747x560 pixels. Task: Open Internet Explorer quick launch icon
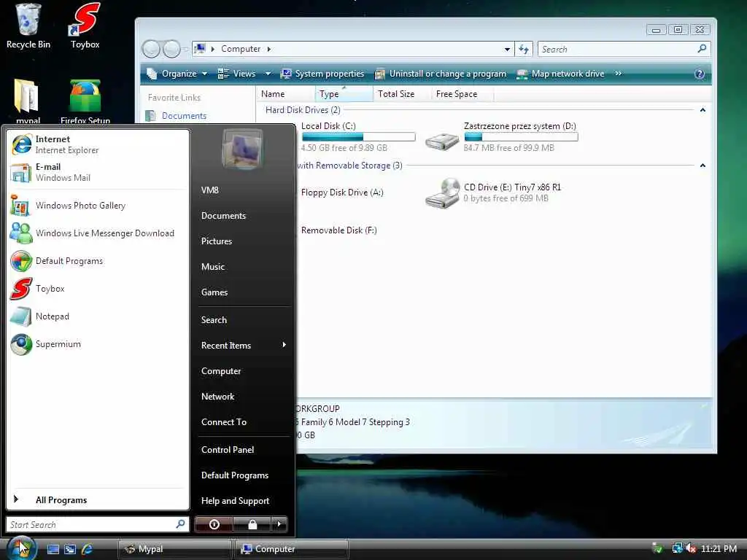coord(88,549)
